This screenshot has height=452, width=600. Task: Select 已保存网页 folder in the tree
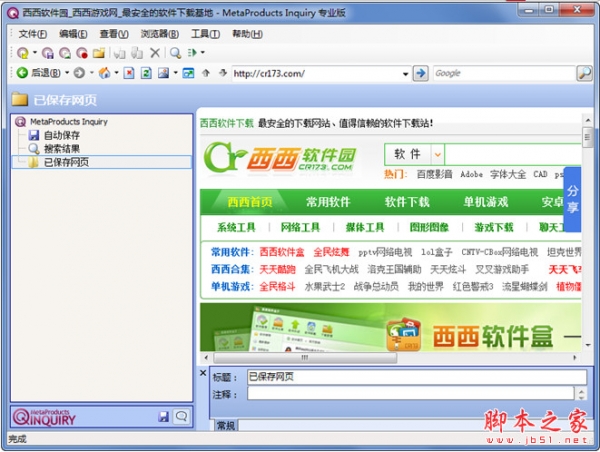(66, 162)
